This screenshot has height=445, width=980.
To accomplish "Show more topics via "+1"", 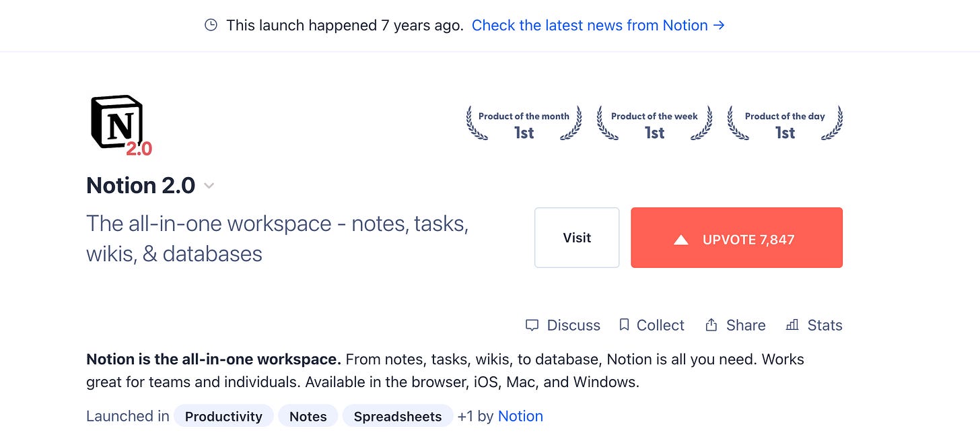I will tap(465, 416).
